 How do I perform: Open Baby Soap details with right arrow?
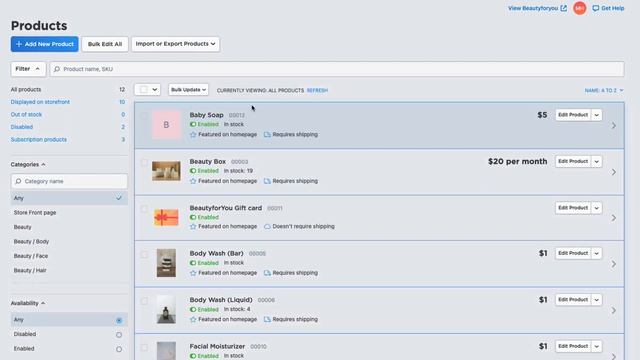point(613,126)
